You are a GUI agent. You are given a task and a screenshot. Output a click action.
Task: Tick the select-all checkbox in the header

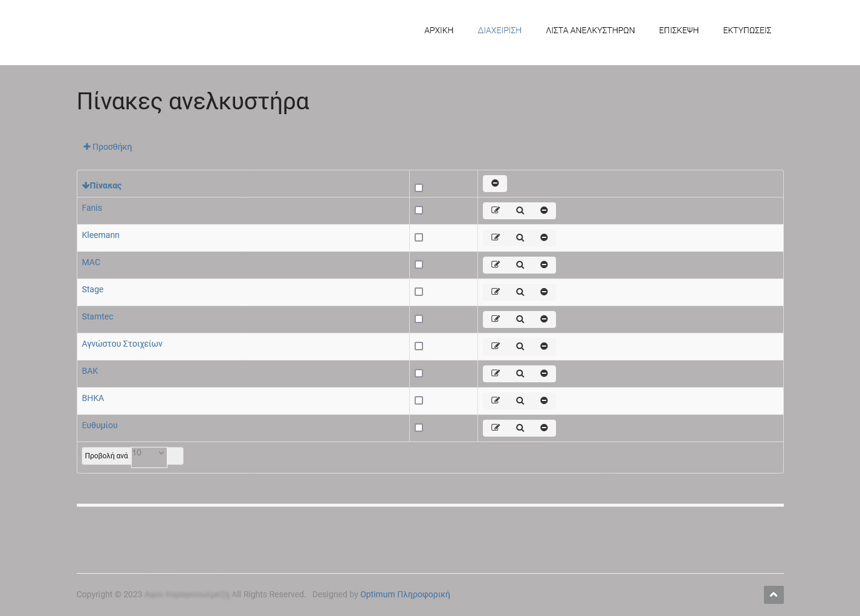(x=418, y=187)
